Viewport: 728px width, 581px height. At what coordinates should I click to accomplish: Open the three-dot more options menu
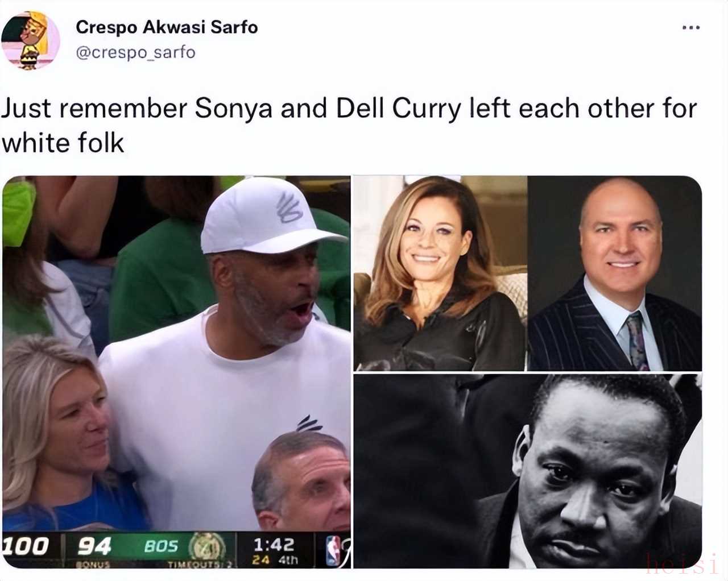pos(690,27)
